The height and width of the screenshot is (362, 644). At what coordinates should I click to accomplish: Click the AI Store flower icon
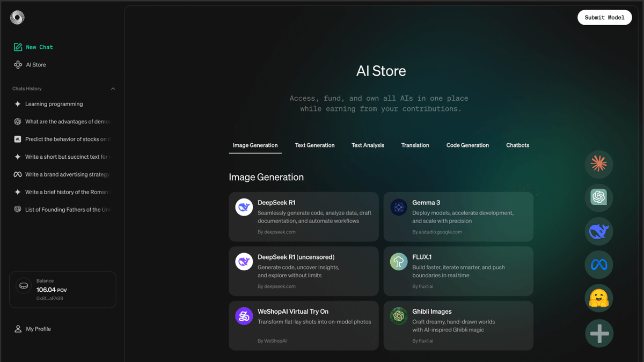pos(18,65)
